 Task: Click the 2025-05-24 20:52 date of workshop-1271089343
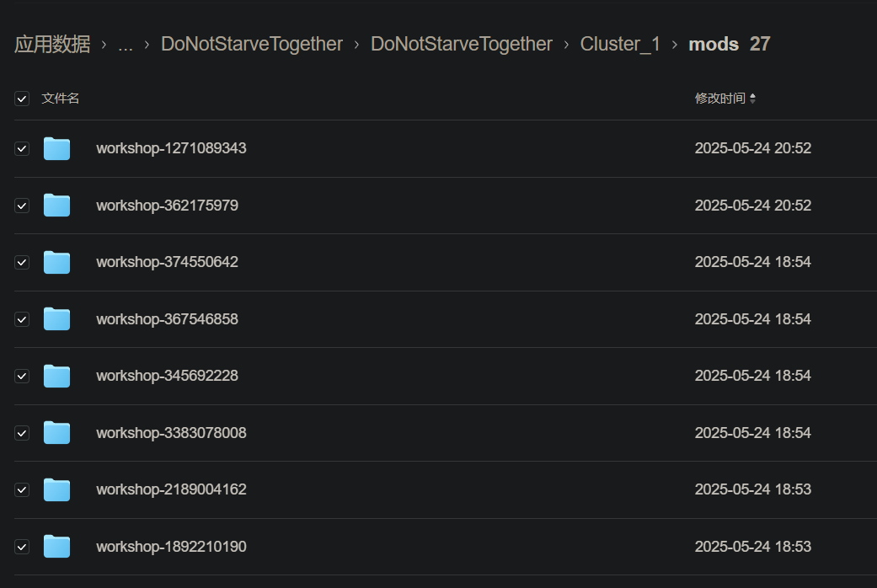point(753,148)
